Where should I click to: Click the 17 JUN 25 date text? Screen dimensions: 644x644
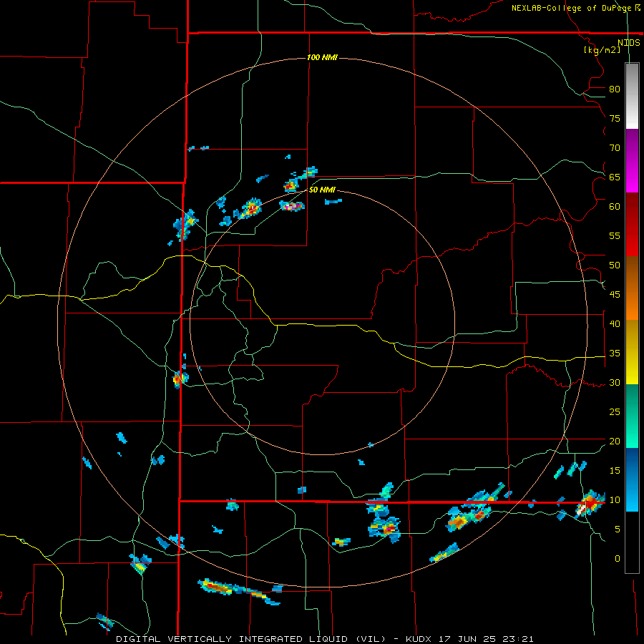(x=468, y=639)
